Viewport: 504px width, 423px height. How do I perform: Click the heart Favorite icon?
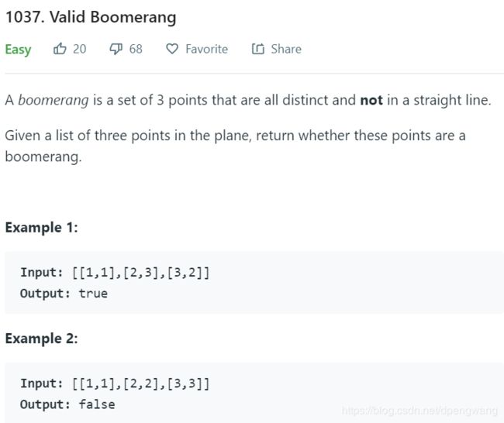172,49
